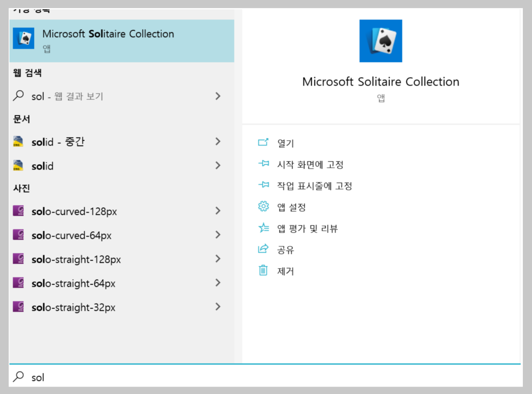Open web results for sol
This screenshot has width=532, height=394.
tap(122, 96)
